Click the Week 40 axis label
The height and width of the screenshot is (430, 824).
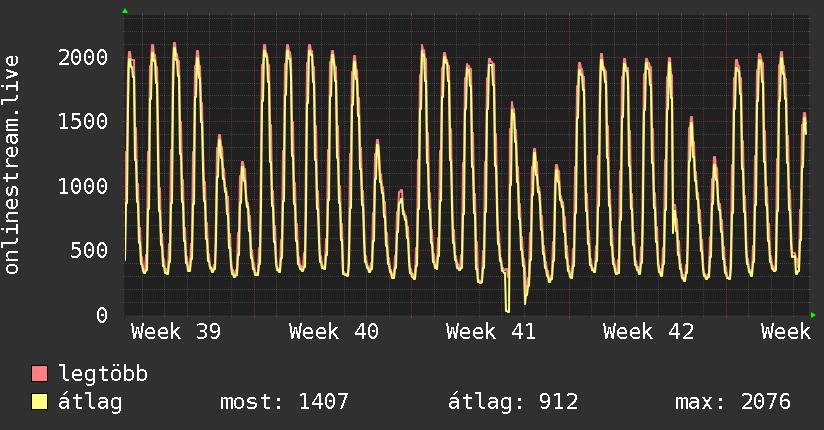click(334, 332)
